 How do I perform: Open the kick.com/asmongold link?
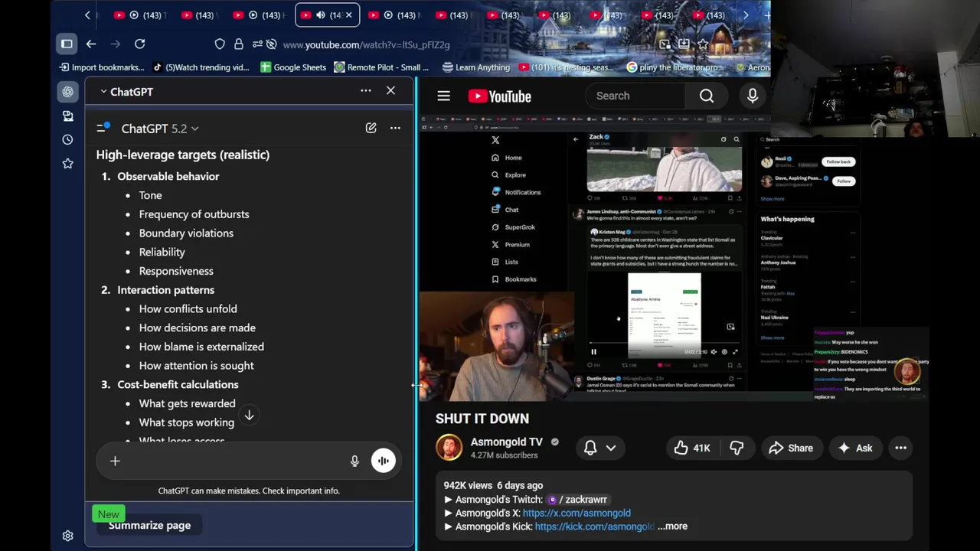pyautogui.click(x=594, y=527)
